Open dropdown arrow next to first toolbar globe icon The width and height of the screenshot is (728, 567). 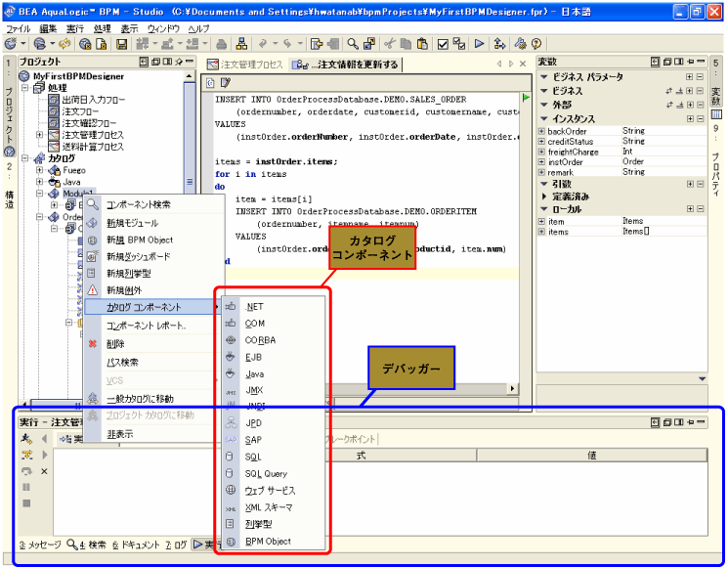point(23,44)
